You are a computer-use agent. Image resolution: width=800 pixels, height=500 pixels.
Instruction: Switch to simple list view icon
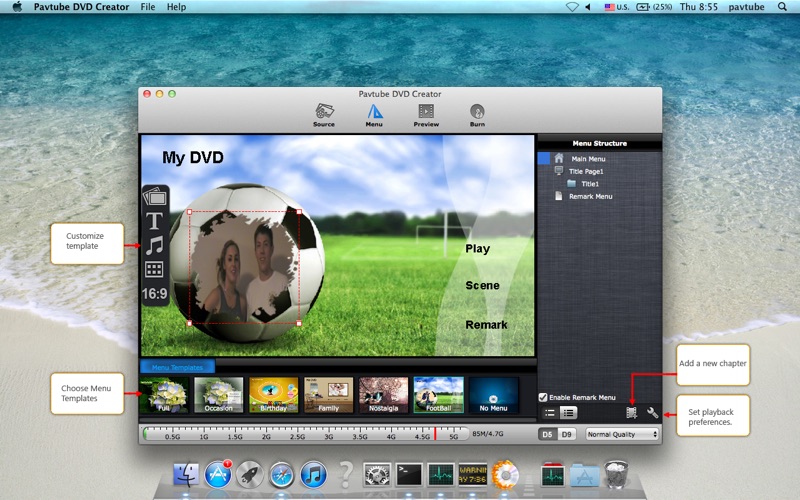549,413
